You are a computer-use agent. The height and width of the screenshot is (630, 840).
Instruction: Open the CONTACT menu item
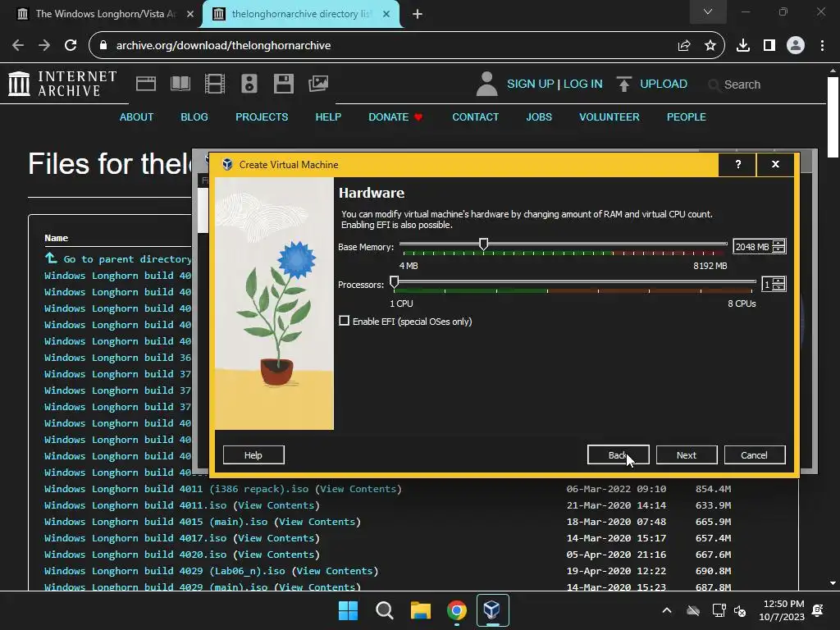pos(475,116)
